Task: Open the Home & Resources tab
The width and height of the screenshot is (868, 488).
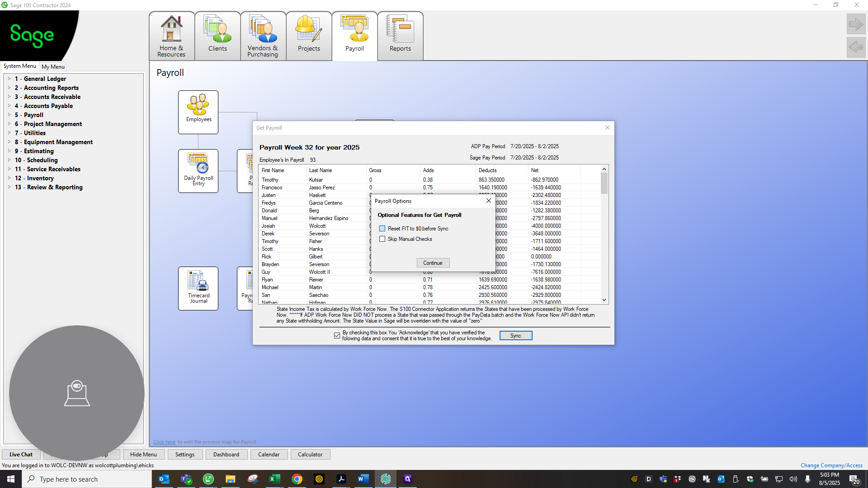Action: [x=172, y=36]
